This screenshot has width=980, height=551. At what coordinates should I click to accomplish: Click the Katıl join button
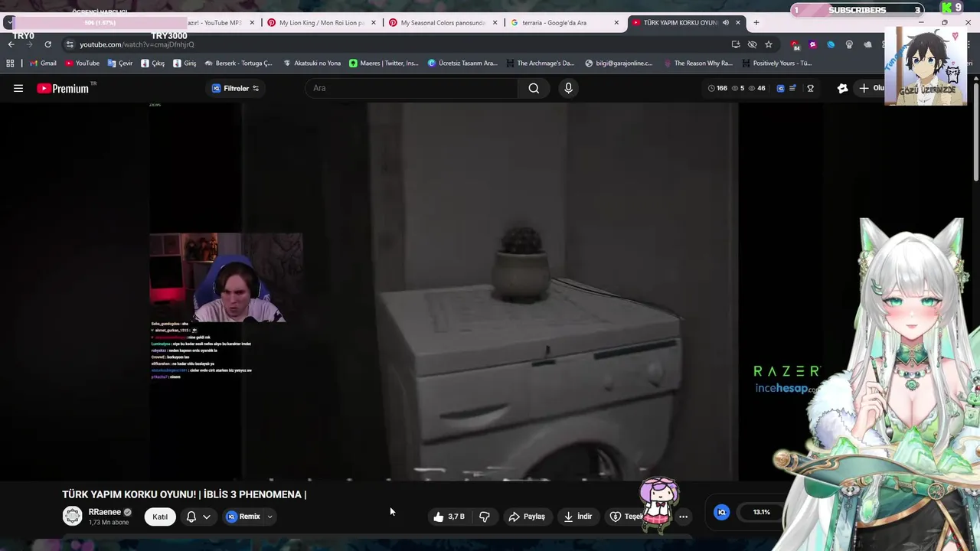pyautogui.click(x=160, y=517)
